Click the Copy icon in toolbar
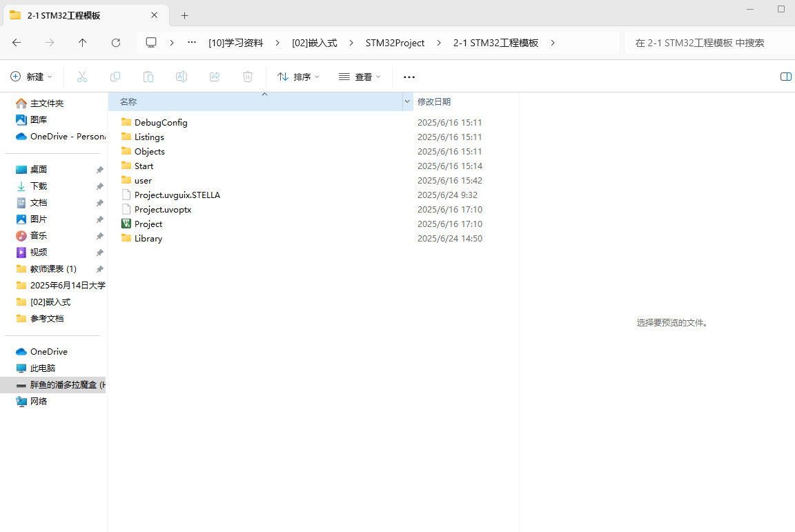795x532 pixels. pos(115,77)
